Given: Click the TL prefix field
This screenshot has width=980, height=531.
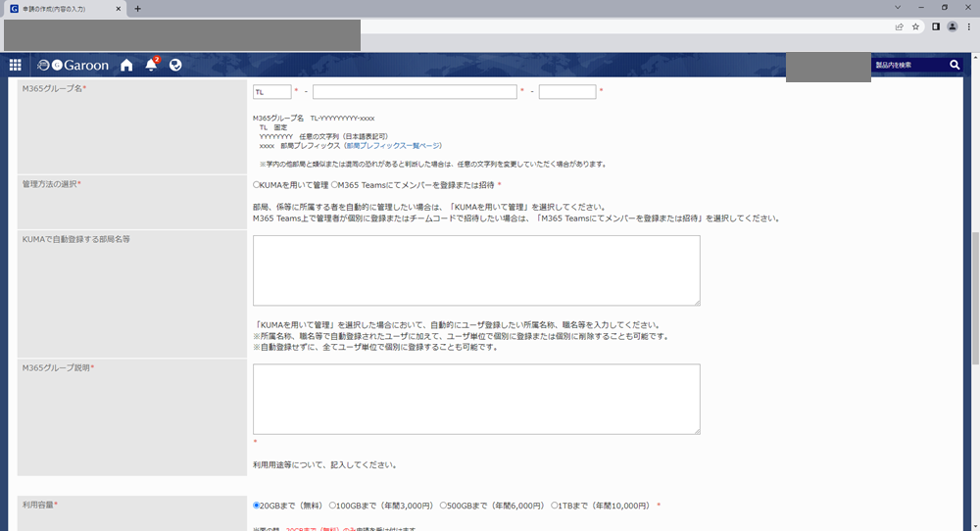Looking at the screenshot, I should [271, 92].
